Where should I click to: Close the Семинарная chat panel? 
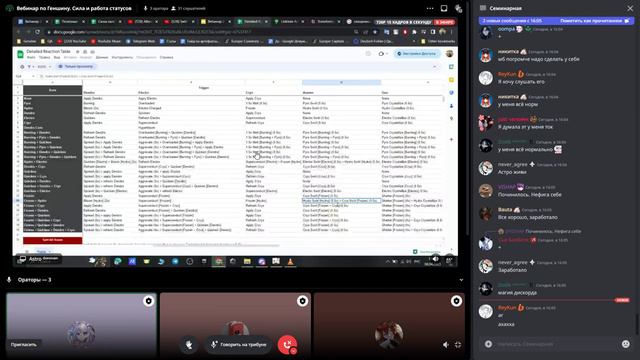[x=630, y=8]
